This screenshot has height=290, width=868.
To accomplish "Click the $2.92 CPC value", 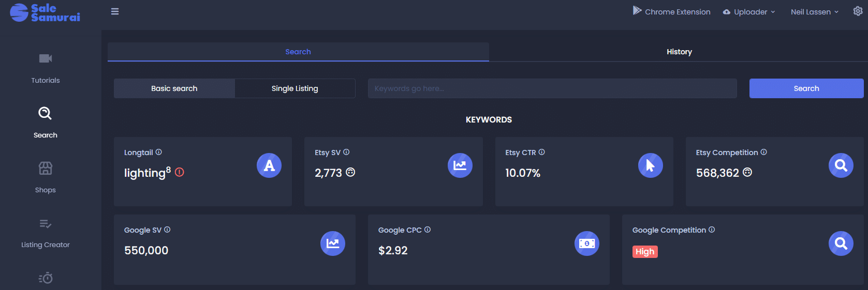I will pyautogui.click(x=393, y=251).
